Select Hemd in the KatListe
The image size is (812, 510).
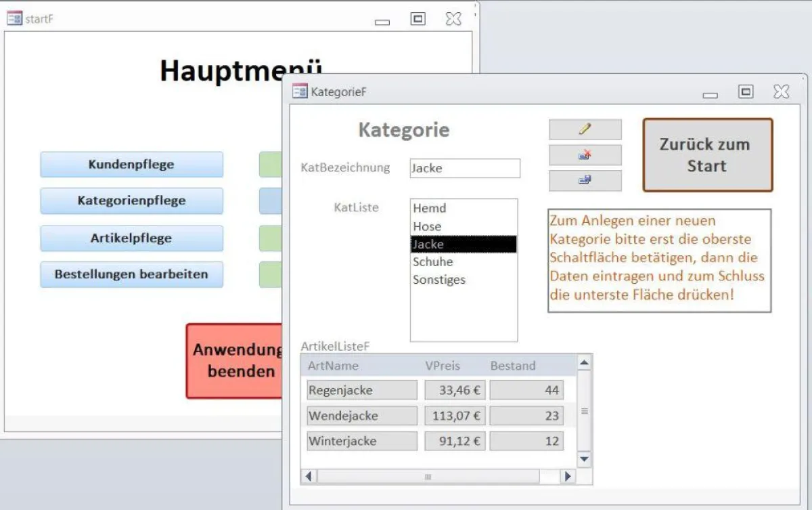430,209
